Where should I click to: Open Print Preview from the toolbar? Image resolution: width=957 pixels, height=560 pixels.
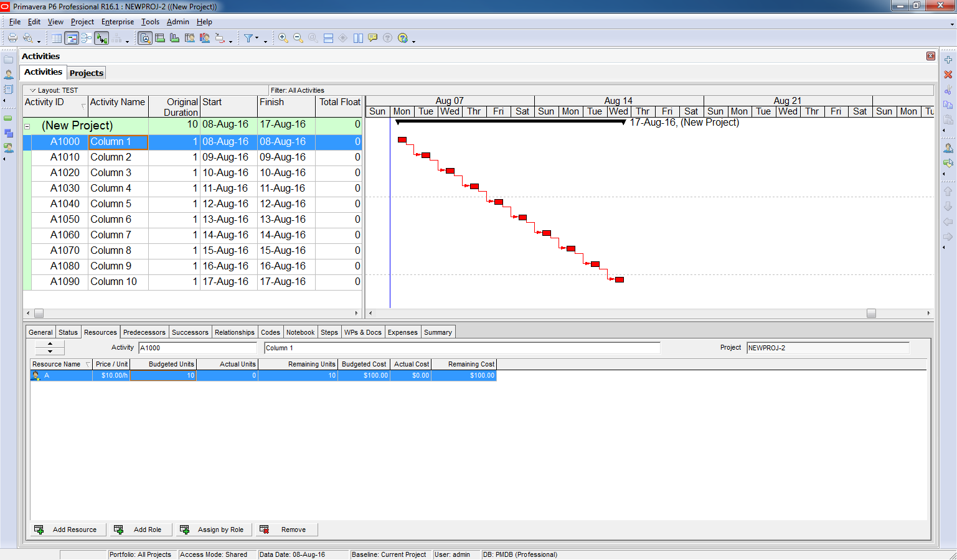(x=28, y=38)
